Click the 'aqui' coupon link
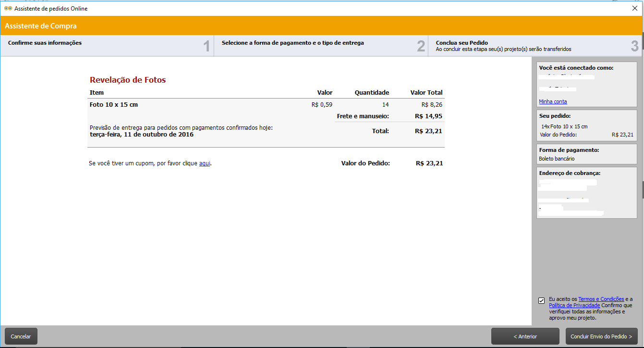 (x=205, y=163)
